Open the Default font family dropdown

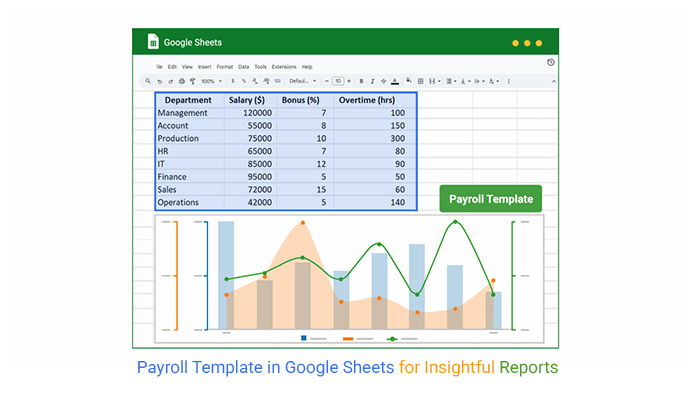(303, 81)
